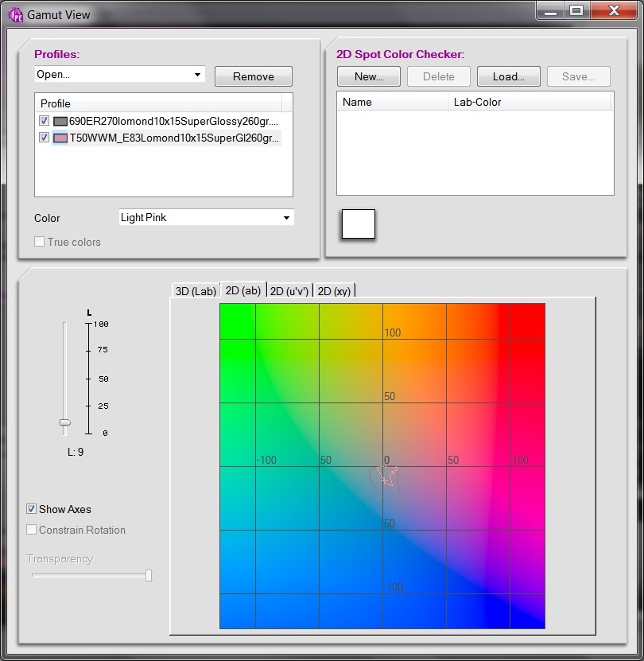644x661 pixels.
Task: Click the Gamut View app icon in title bar
Action: [16, 15]
